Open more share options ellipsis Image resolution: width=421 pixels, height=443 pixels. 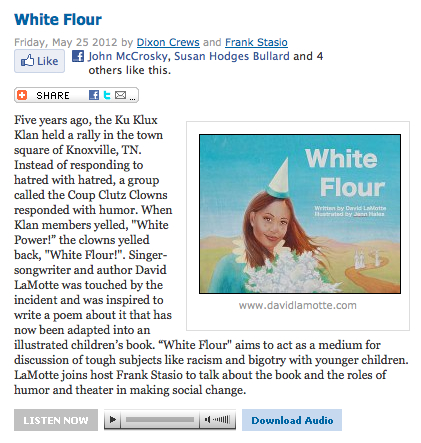click(132, 99)
